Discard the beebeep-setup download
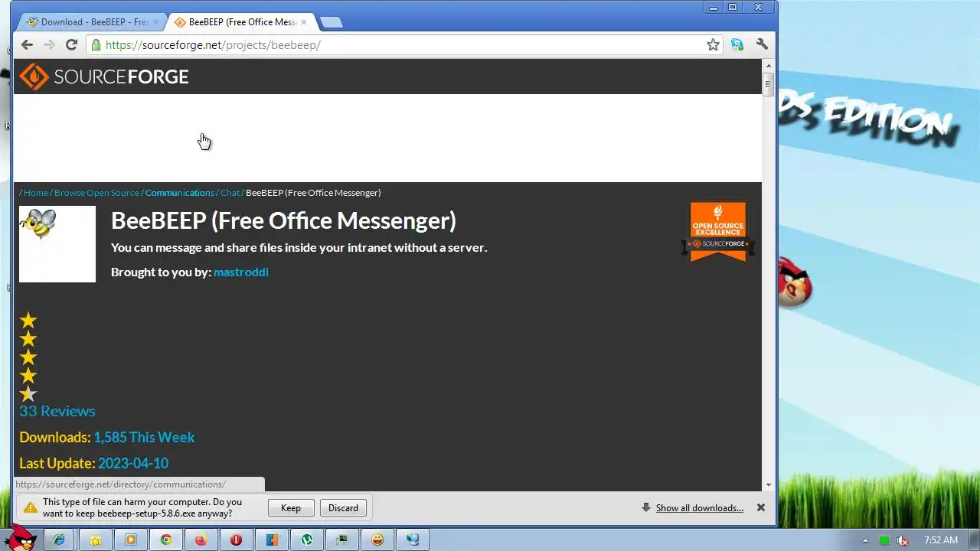The image size is (980, 551). [x=343, y=508]
